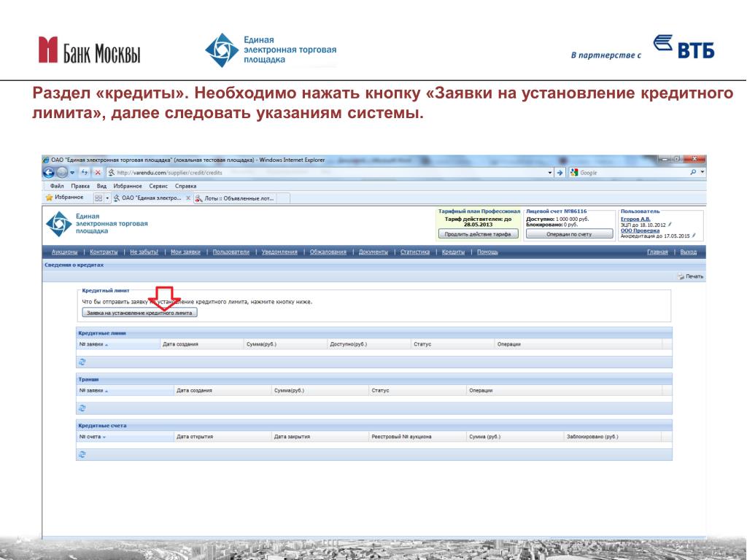Close the ОАО "Единая электро..." tab
747x560 pixels.
point(187,198)
